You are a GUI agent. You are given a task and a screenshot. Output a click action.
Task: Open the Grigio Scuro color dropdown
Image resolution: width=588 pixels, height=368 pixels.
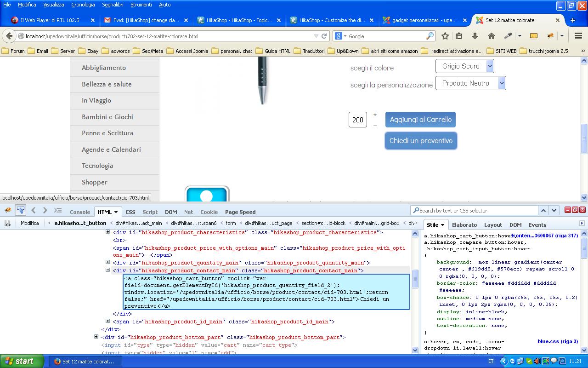coord(464,66)
